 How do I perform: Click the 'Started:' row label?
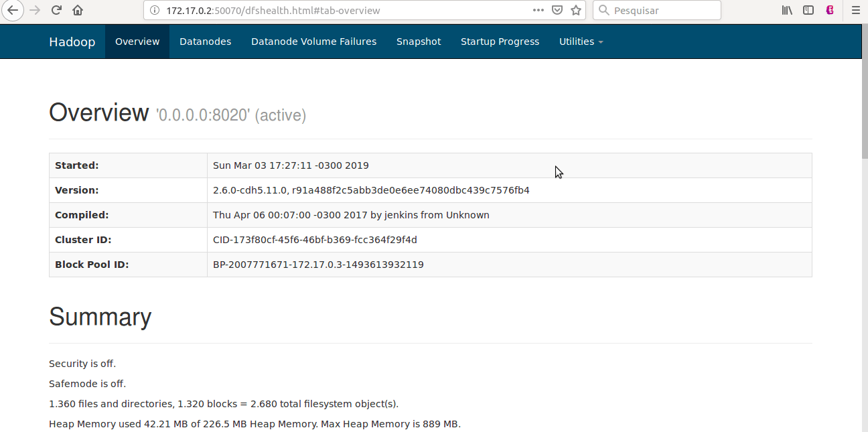(x=76, y=165)
